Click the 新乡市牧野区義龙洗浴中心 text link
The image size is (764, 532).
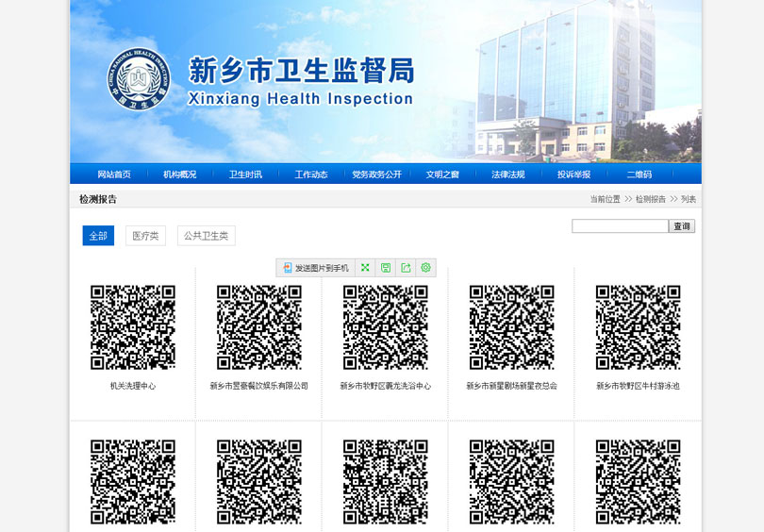pos(385,386)
